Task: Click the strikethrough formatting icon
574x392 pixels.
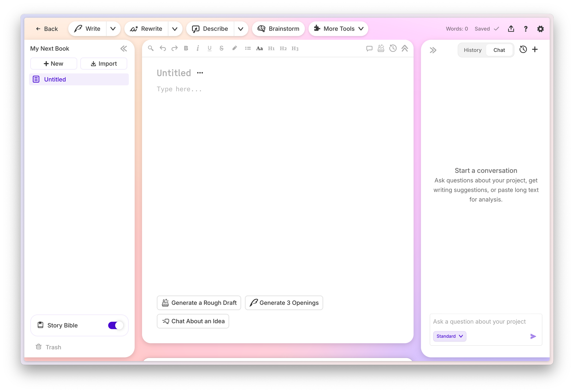Action: (221, 48)
